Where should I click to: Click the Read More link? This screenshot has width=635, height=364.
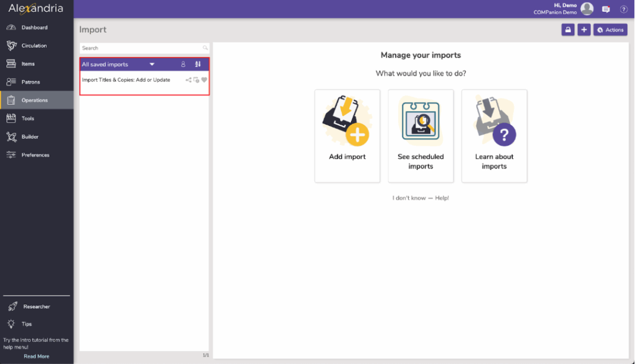37,357
